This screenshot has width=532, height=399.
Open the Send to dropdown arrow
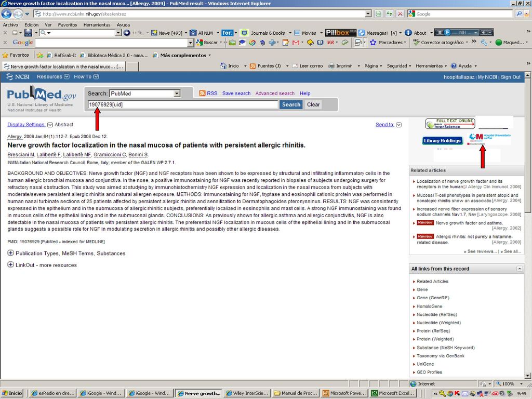tap(398, 125)
